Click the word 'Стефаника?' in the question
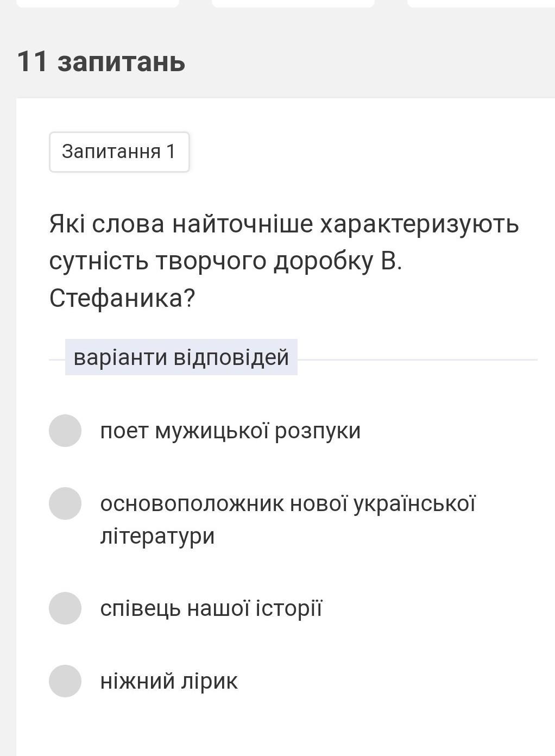The height and width of the screenshot is (756, 555). 122,298
